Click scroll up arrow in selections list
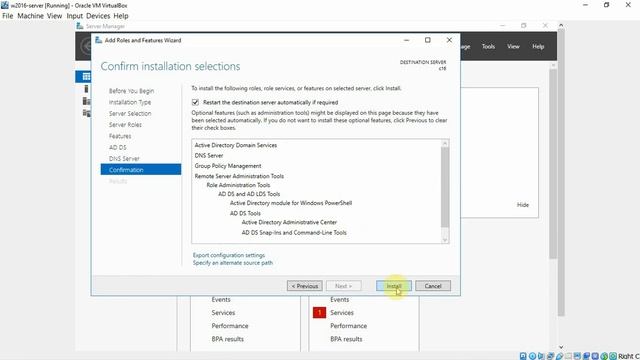 point(445,143)
